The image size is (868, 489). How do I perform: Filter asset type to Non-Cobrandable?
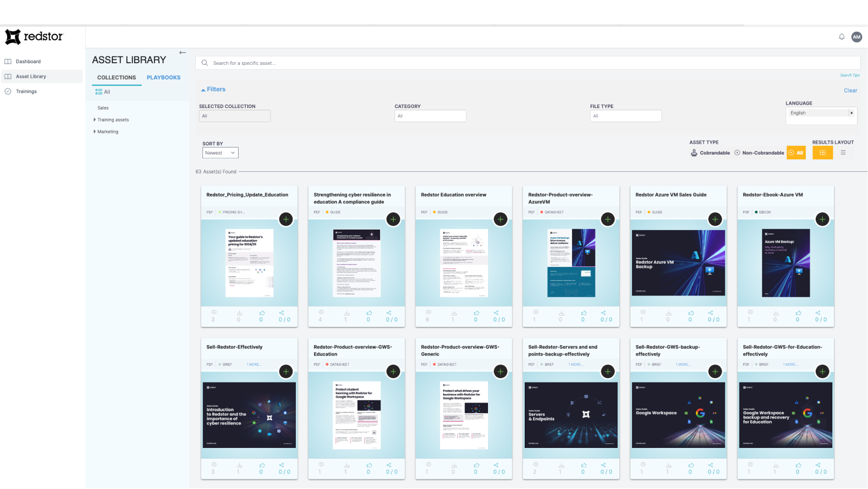tap(759, 153)
